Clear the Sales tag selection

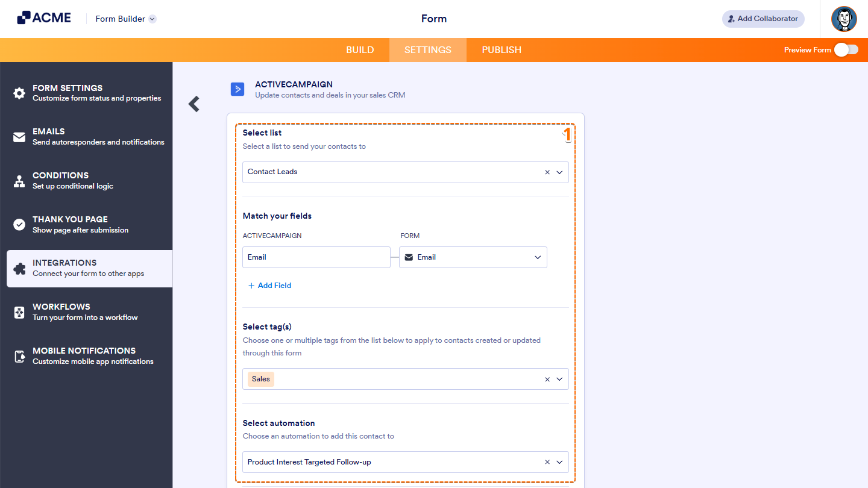tap(547, 379)
